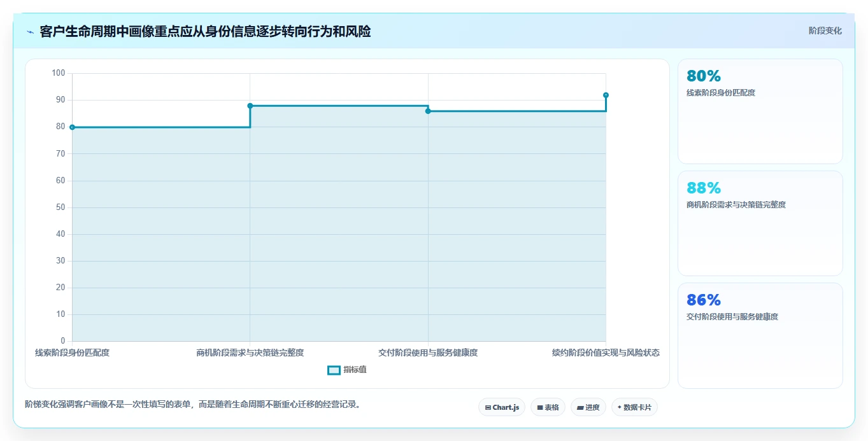Click the 进度 chip icon
Screen dimensions: 868x441
point(581,407)
